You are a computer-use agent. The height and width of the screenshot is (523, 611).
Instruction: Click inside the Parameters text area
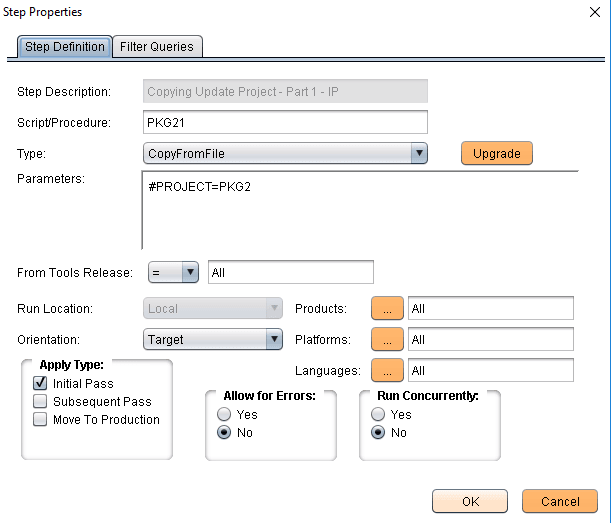360,210
